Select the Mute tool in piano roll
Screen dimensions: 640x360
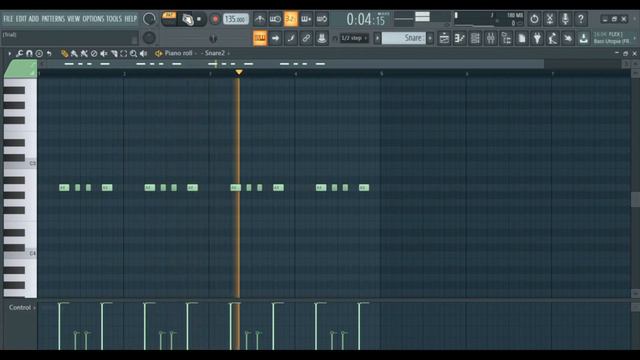point(104,53)
